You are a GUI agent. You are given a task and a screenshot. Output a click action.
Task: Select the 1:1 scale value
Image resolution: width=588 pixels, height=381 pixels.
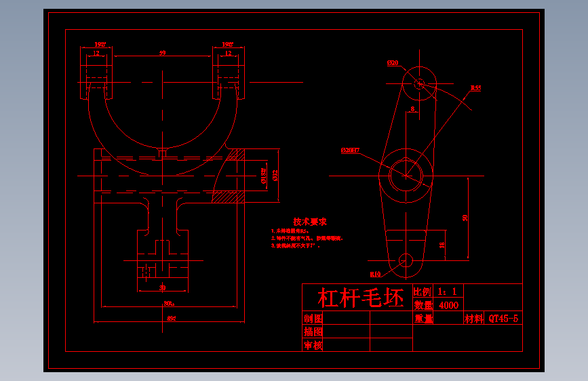pyautogui.click(x=448, y=292)
